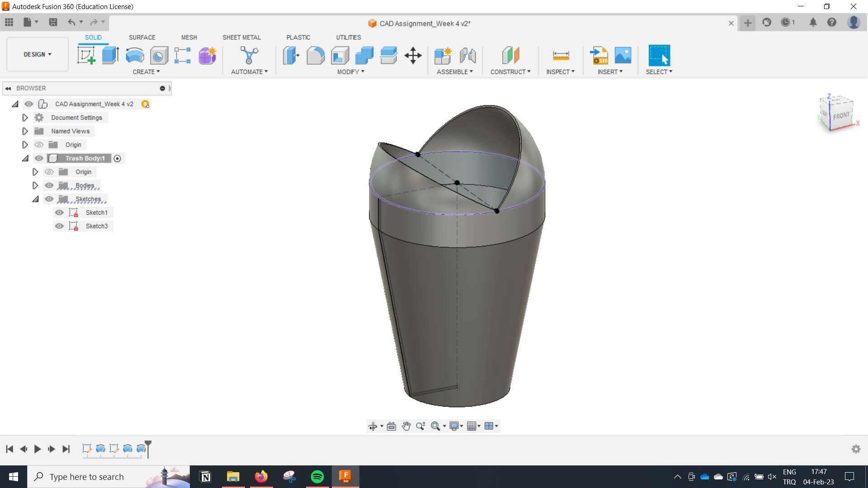The image size is (868, 488).
Task: Select the Create Form tool
Action: coord(208,56)
